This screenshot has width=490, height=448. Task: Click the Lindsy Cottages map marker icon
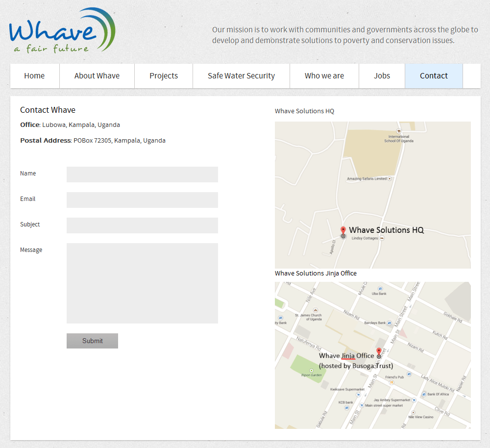coord(382,238)
